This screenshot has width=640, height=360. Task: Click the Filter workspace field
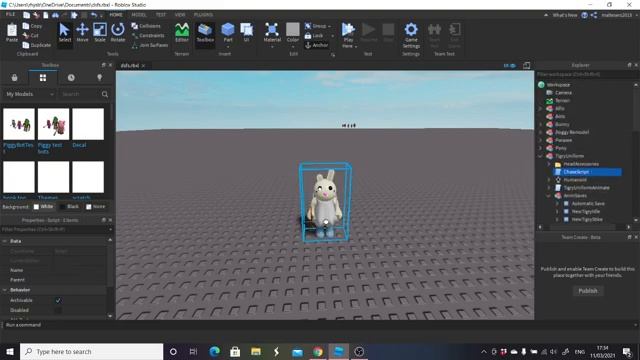[585, 74]
